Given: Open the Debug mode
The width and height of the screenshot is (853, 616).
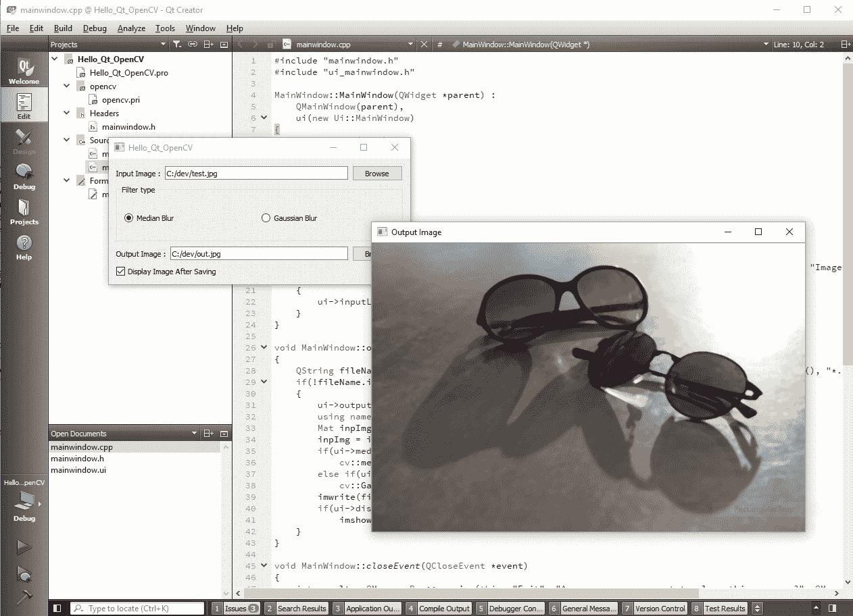Looking at the screenshot, I should pos(24,176).
